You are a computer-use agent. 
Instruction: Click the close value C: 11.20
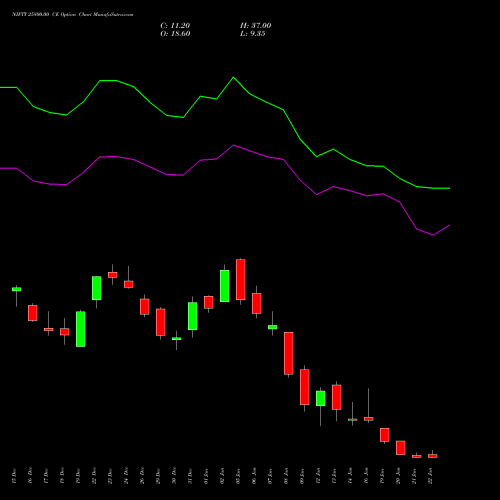(175, 26)
